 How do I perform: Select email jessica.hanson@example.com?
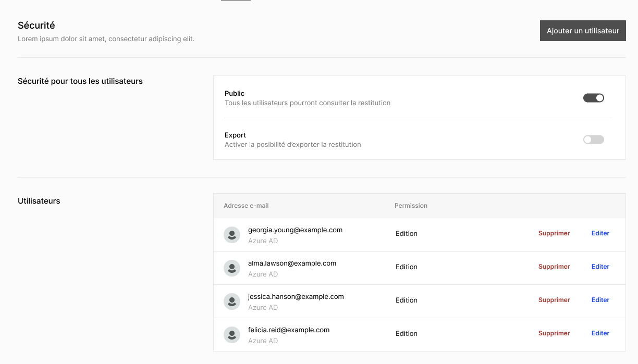[296, 297]
